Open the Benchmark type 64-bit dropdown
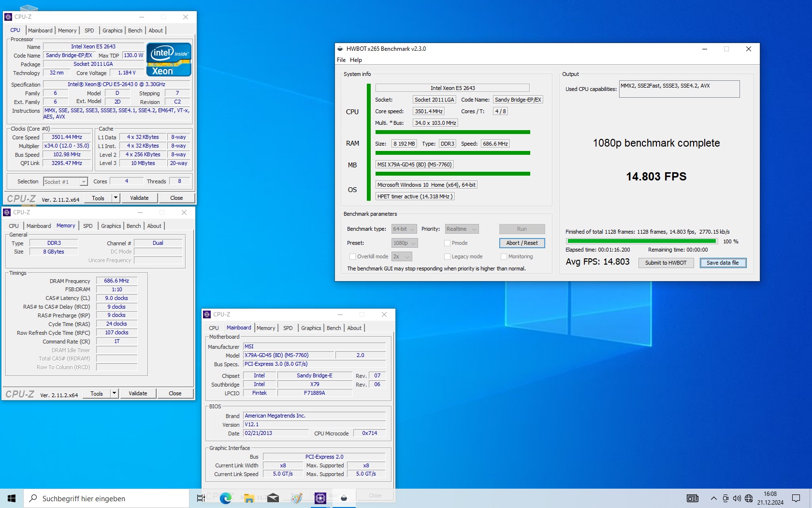 coord(405,229)
